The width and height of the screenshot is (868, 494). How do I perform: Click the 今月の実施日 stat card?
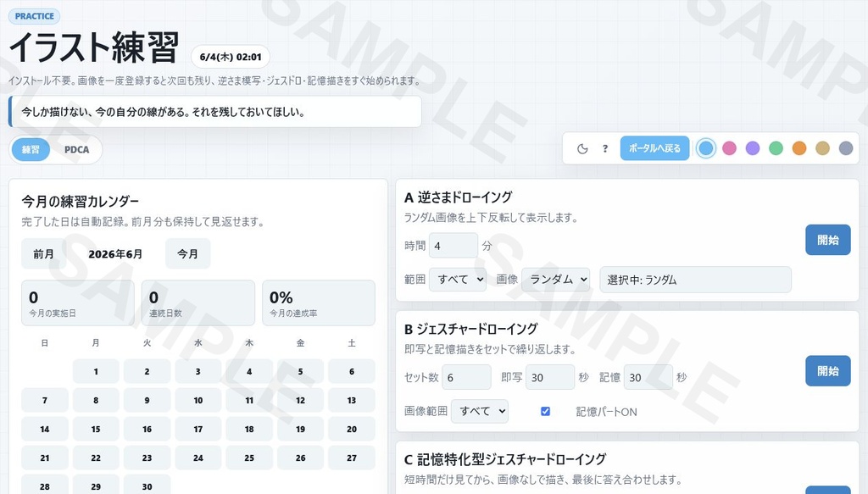coord(78,303)
